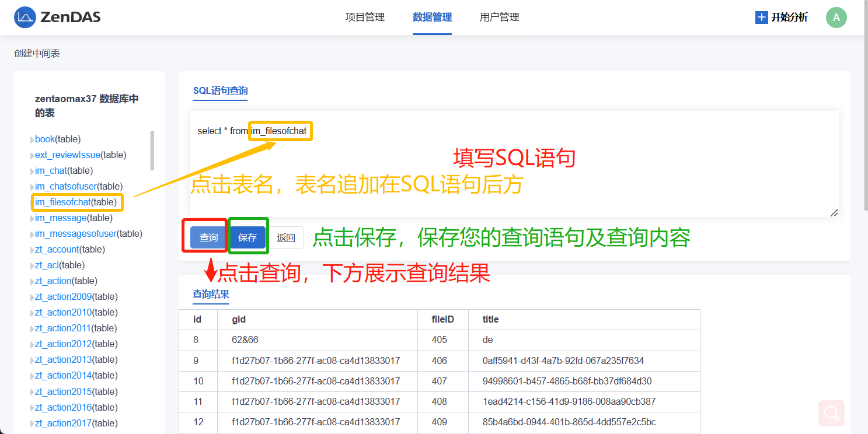Expand the im_message table arrow
Screen dimensions: 868x434
point(32,219)
